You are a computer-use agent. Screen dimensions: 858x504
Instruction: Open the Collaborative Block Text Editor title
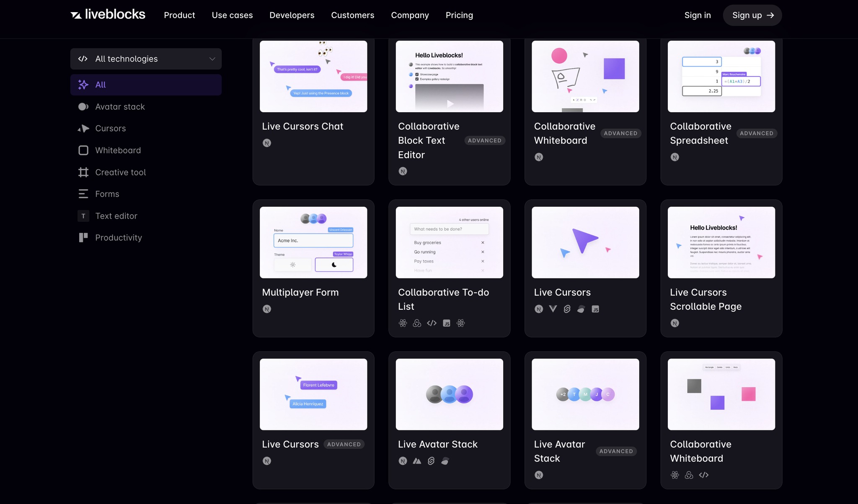coord(429,141)
